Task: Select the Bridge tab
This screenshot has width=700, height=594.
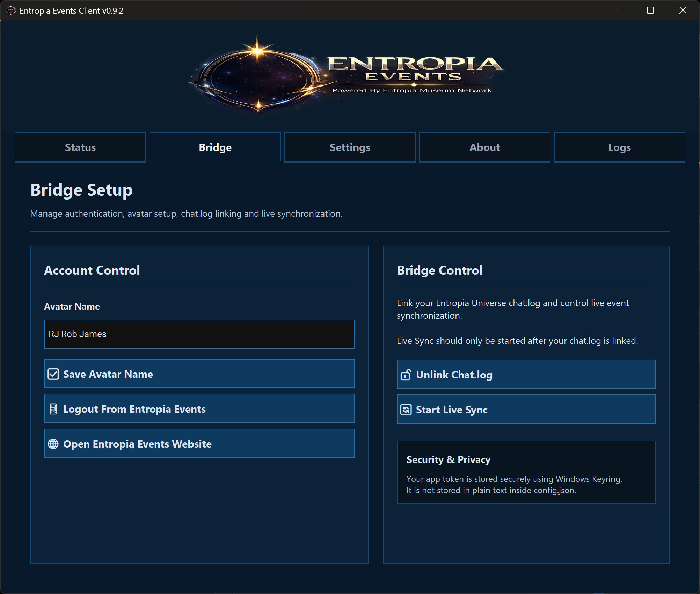Action: coord(215,147)
